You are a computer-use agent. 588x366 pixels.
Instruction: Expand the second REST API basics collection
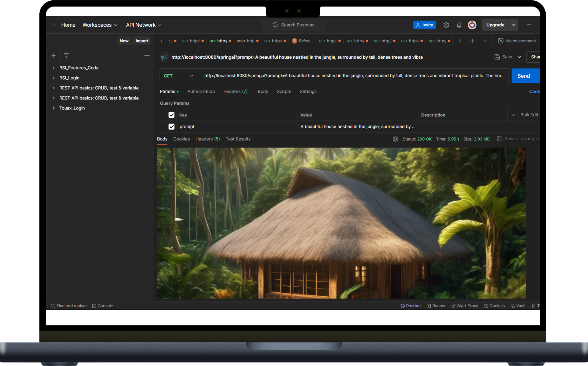54,98
